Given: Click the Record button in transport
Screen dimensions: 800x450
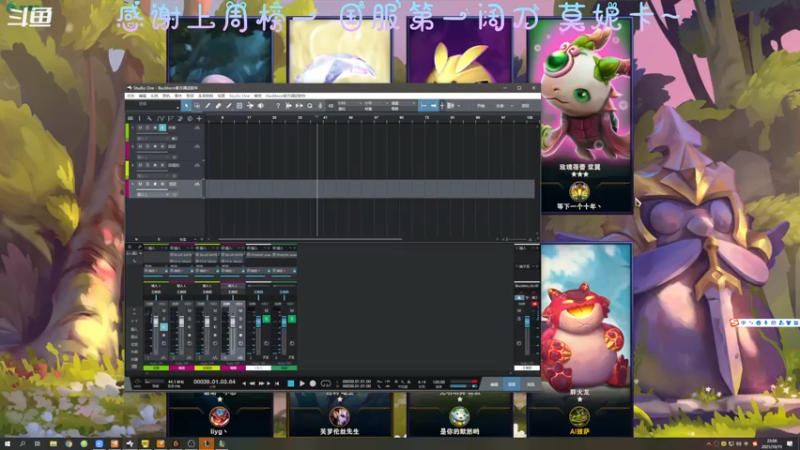Looking at the screenshot, I should click(x=313, y=383).
